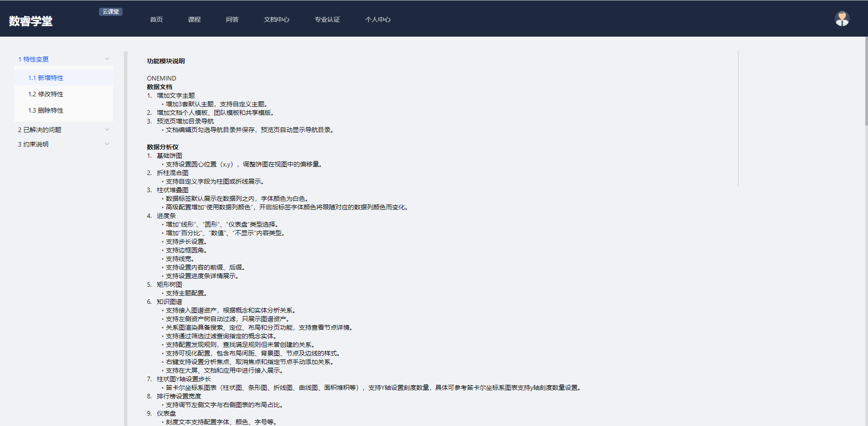This screenshot has height=426, width=868.
Task: Click the 数睿学堂 logo
Action: pos(31,21)
